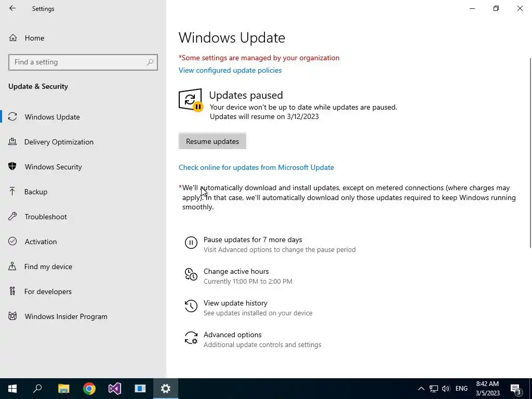Viewport: 532px width, 399px height.
Task: Click the back arrow in Settings
Action: click(12, 8)
